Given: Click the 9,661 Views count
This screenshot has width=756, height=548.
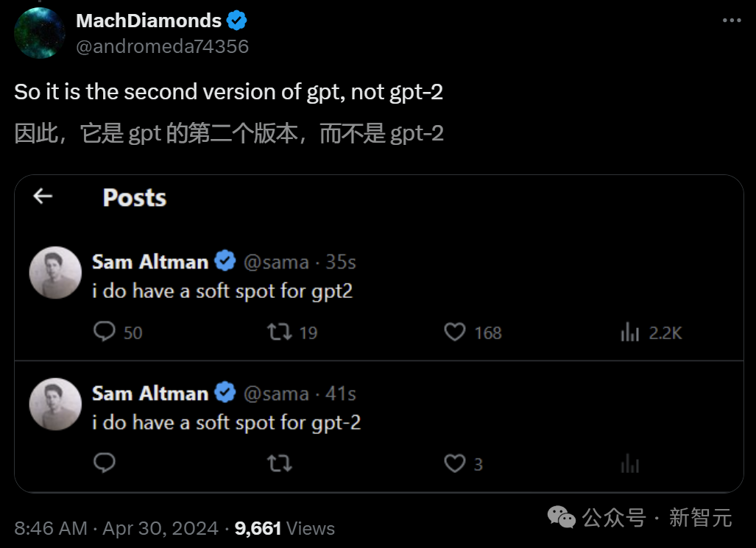Looking at the screenshot, I should coord(284,528).
